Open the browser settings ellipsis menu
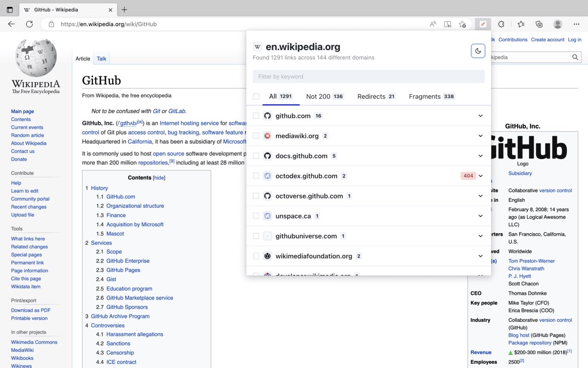The width and height of the screenshot is (588, 368). (x=577, y=24)
